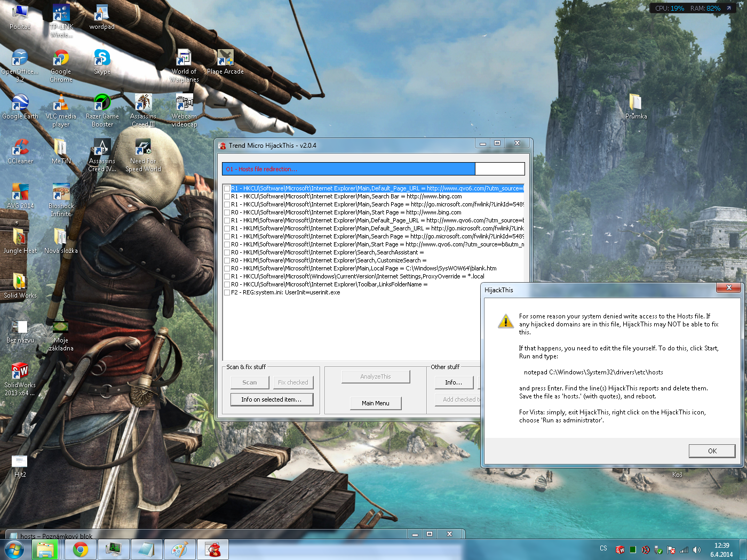
Task: Click the Info... button under Other stuff
Action: point(453,382)
